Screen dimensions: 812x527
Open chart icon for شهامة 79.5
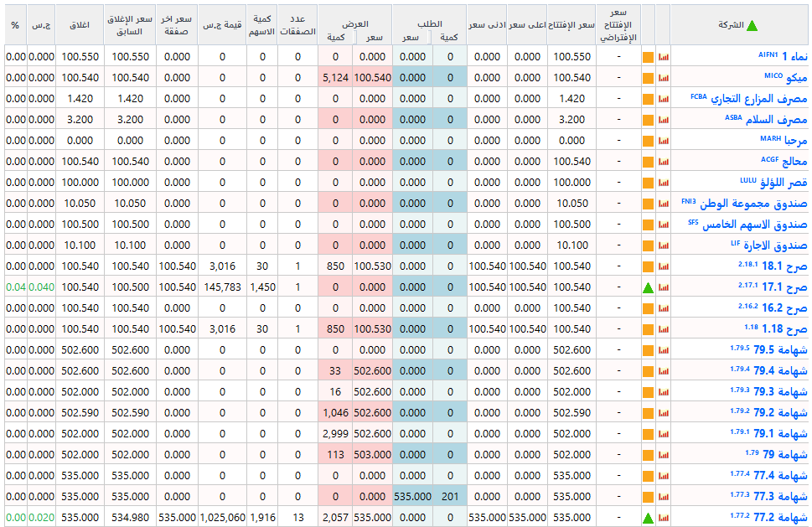[x=664, y=350]
